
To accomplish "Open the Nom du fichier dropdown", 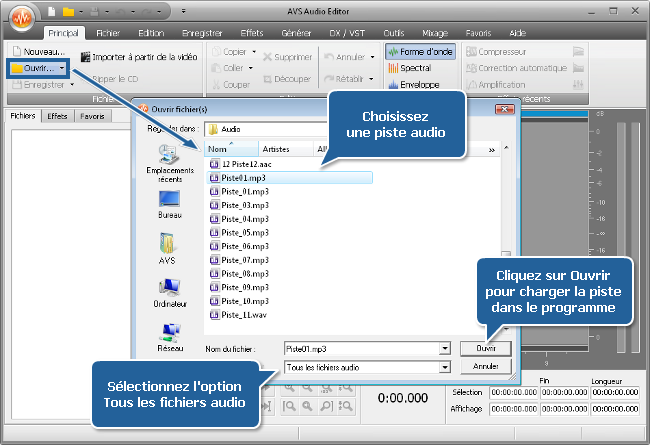I will point(444,348).
